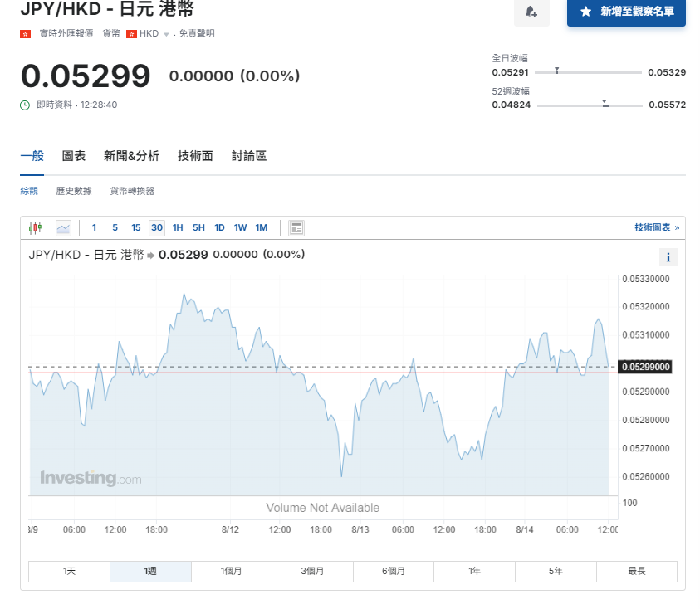The height and width of the screenshot is (609, 700).
Task: Open the 技術圖表 link
Action: click(x=656, y=227)
